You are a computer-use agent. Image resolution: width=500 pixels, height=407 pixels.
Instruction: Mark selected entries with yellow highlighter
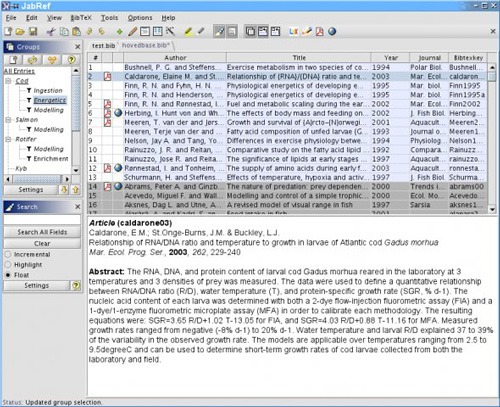188,32
